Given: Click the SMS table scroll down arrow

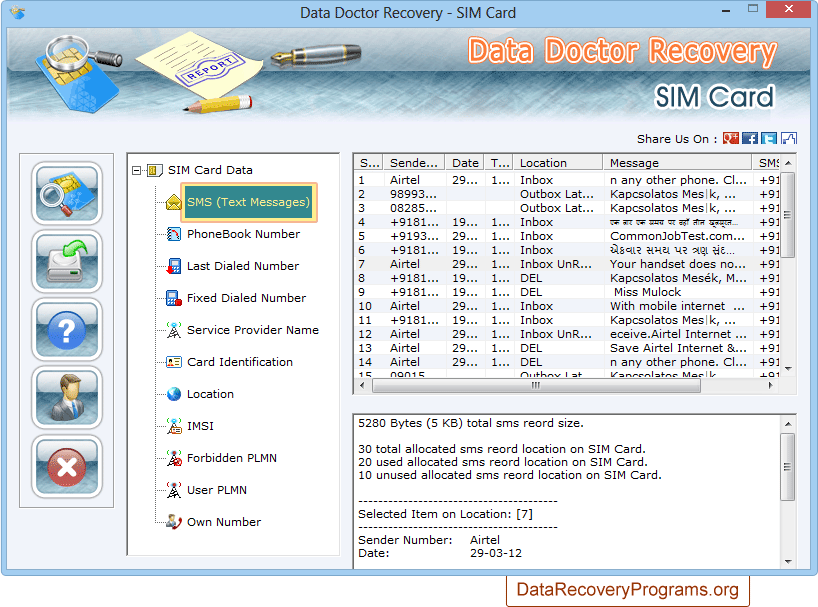Looking at the screenshot, I should [x=788, y=369].
